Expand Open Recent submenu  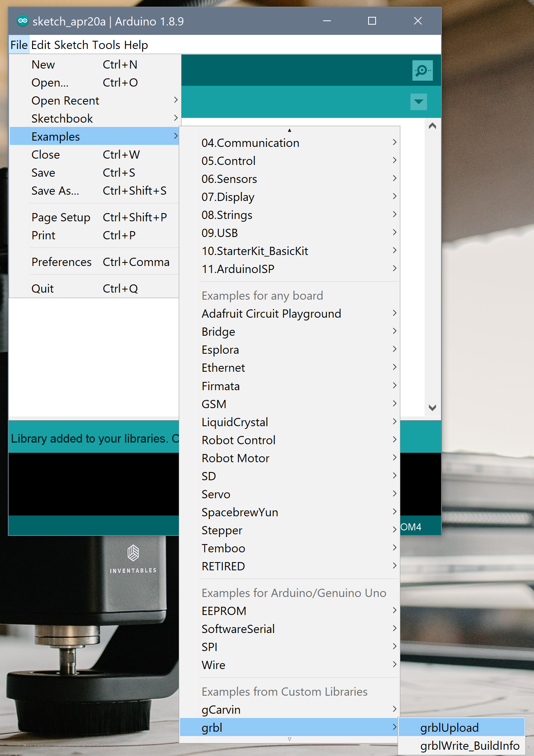(x=94, y=101)
